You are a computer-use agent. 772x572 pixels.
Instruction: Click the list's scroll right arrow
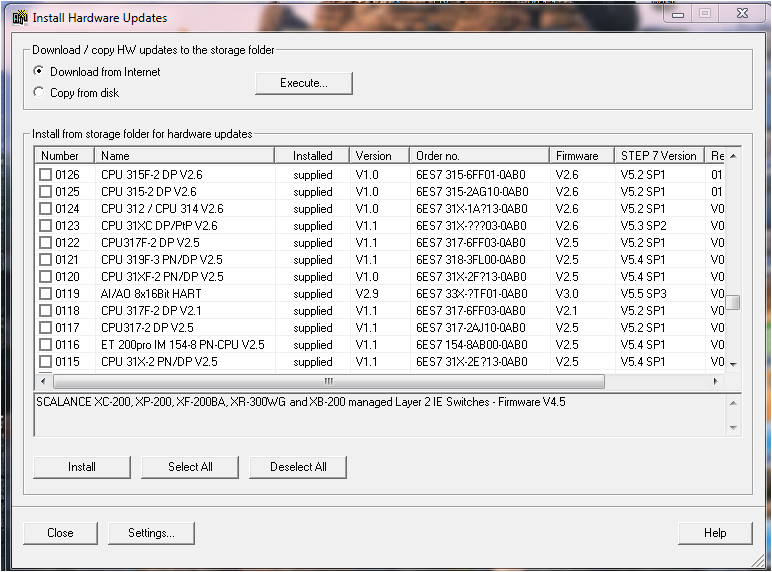click(x=715, y=381)
